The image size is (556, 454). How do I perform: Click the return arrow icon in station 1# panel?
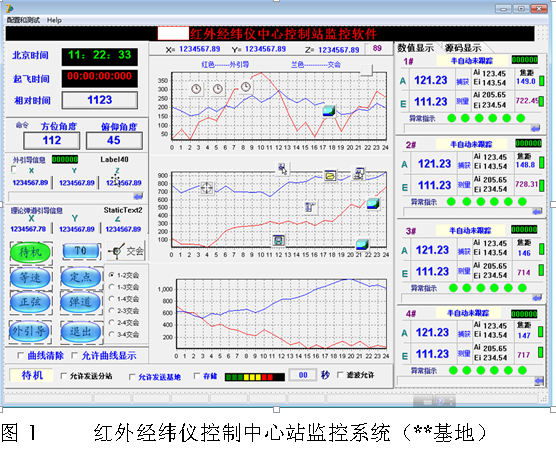pyautogui.click(x=535, y=128)
